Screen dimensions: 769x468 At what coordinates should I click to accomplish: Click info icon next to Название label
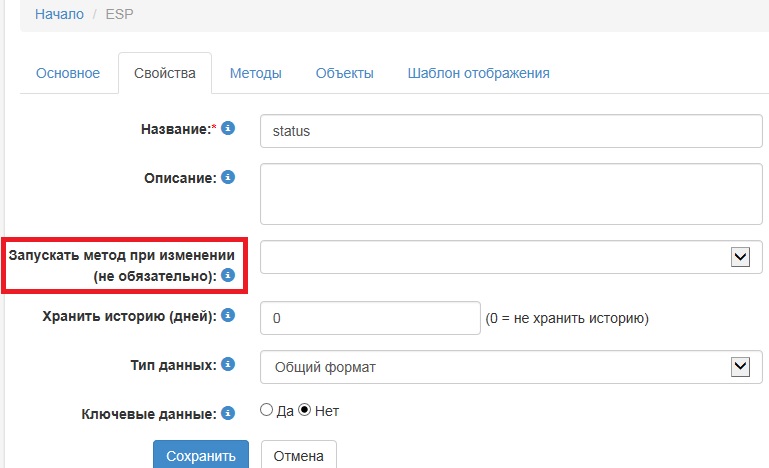228,128
